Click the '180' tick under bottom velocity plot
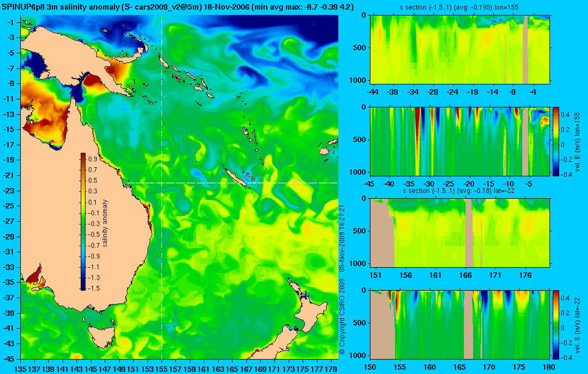588x374 pixels. click(549, 367)
